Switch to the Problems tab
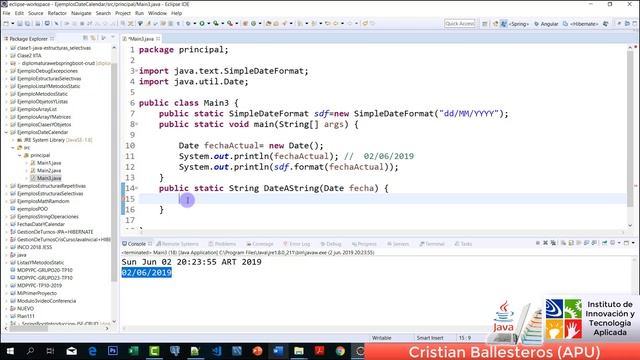The width and height of the screenshot is (640, 360). [x=222, y=244]
